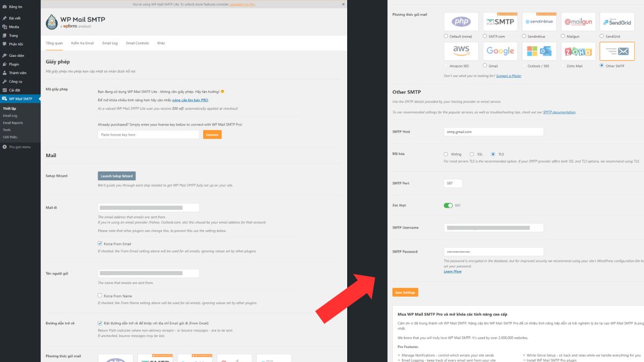Screen dimensions: 644x362
Task: Open the nâng cấp lên bản PRO link
Action: tap(190, 100)
